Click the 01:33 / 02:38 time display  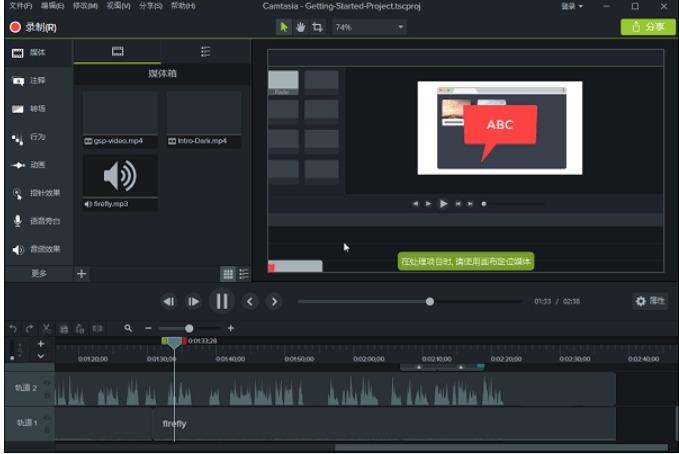557,302
